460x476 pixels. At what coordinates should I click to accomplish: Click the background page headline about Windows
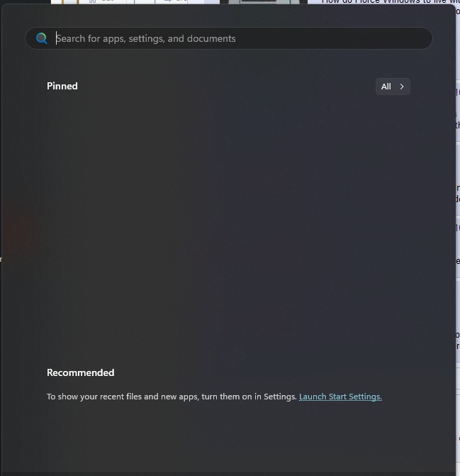tap(391, 1)
